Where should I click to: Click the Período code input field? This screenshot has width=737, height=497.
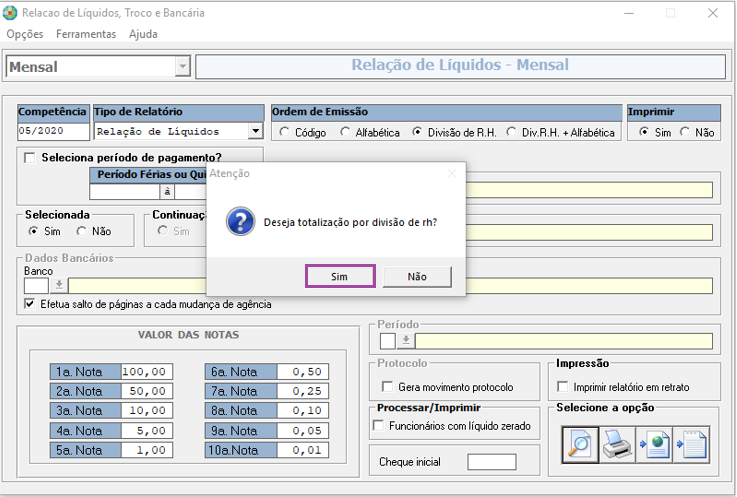tap(388, 341)
